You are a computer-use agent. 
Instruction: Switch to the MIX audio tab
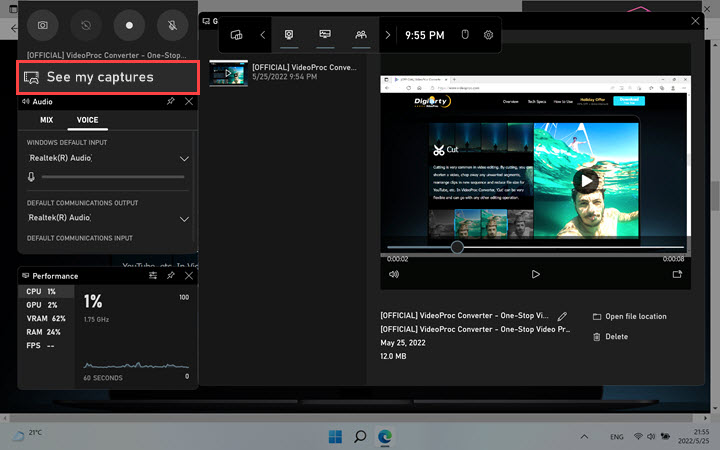(46, 120)
